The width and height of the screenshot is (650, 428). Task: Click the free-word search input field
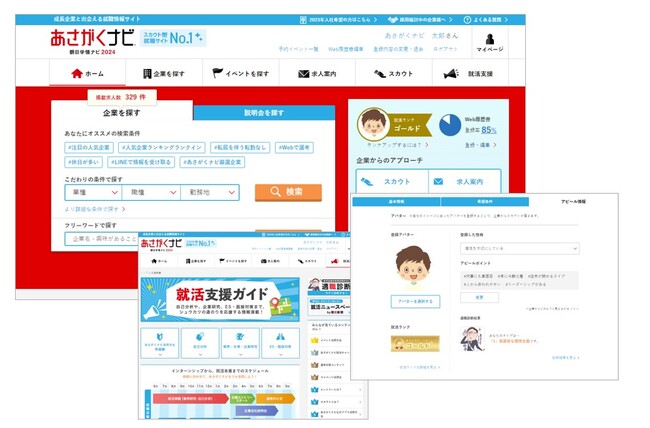click(102, 239)
